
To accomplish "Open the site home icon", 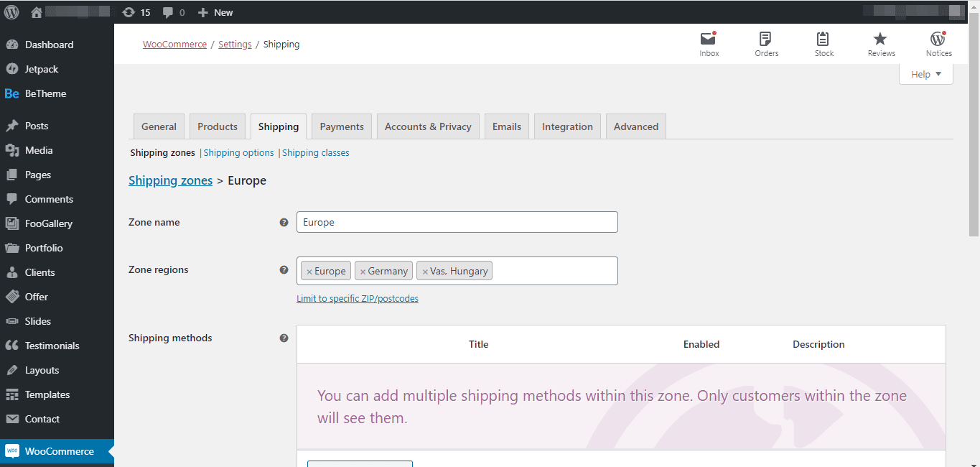I will point(37,12).
